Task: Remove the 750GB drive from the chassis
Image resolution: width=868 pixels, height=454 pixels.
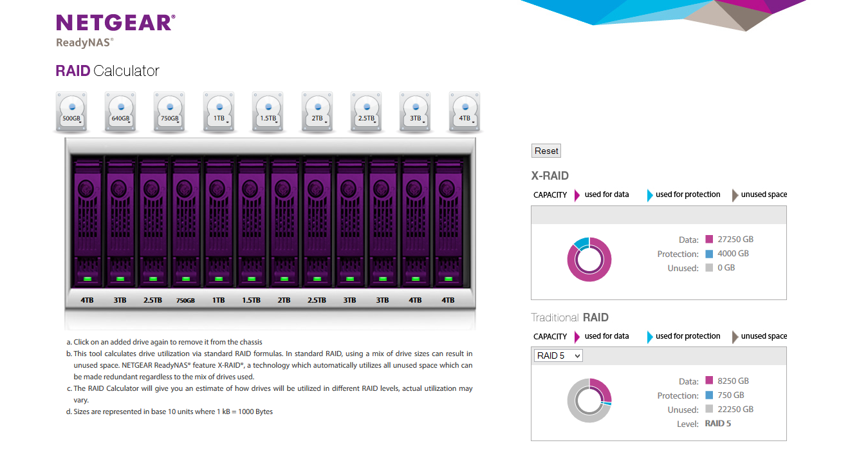Action: [186, 222]
